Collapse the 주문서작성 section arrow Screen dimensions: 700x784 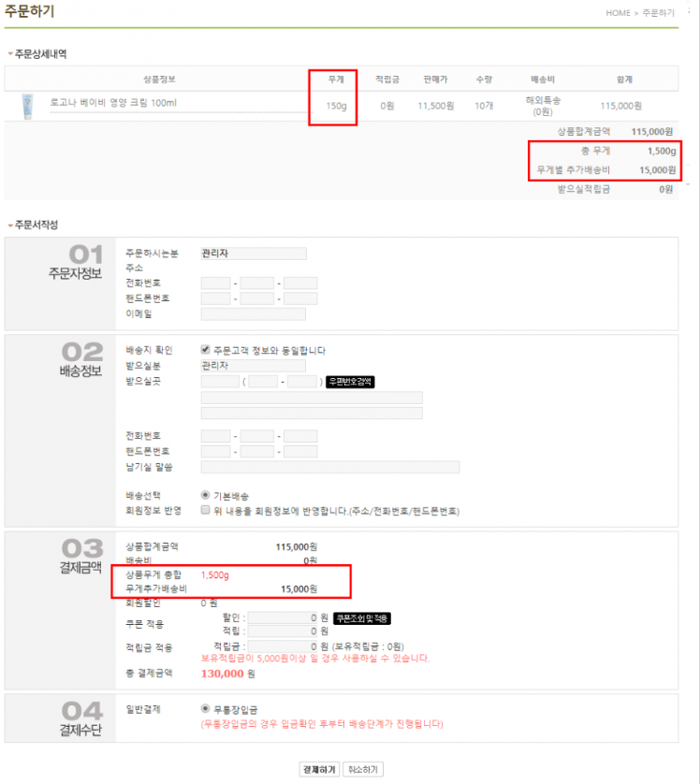[x=10, y=225]
